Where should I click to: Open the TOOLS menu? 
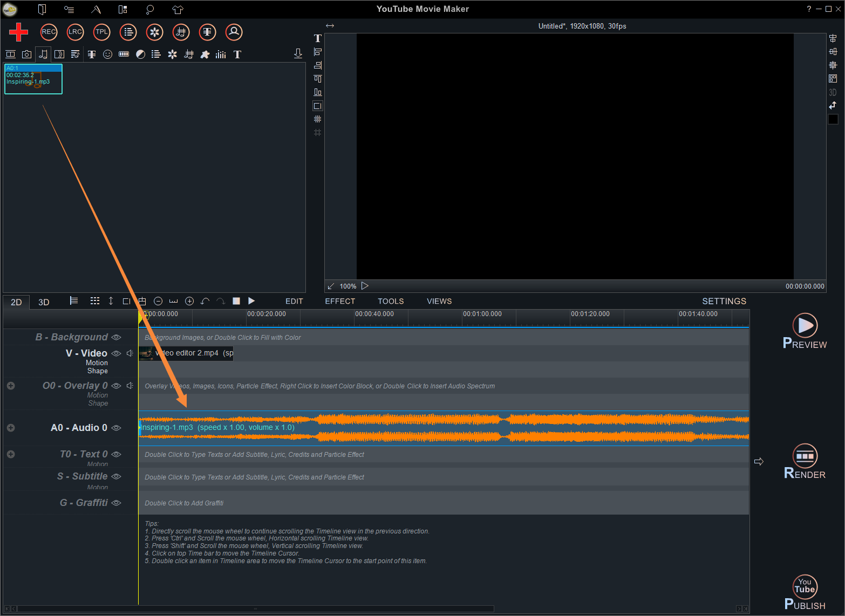pos(391,302)
